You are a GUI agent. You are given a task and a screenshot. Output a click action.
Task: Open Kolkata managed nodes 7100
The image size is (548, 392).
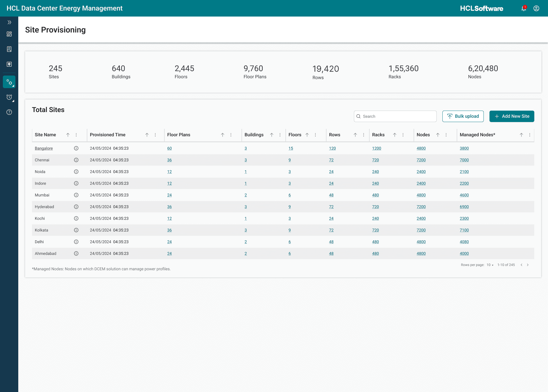click(x=464, y=230)
